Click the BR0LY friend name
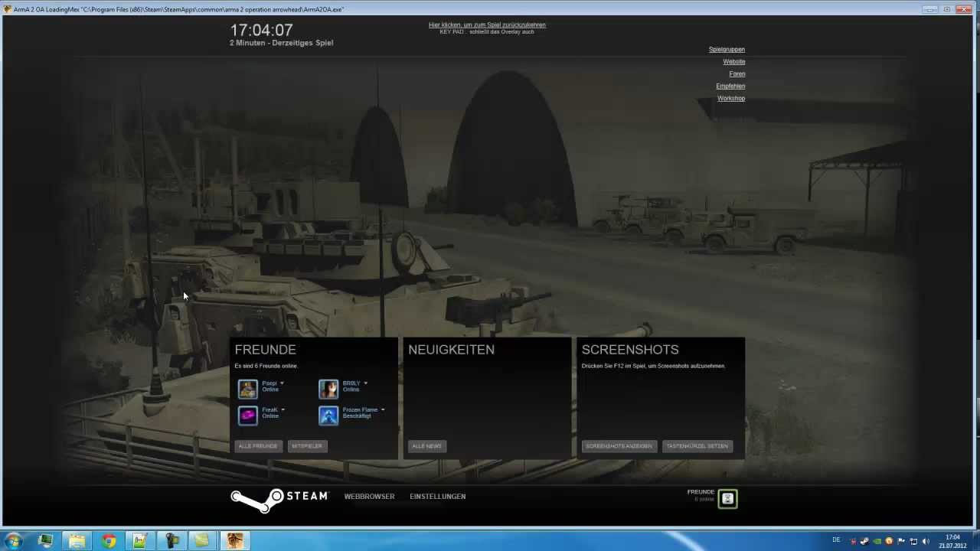This screenshot has width=980, height=551. coord(351,383)
